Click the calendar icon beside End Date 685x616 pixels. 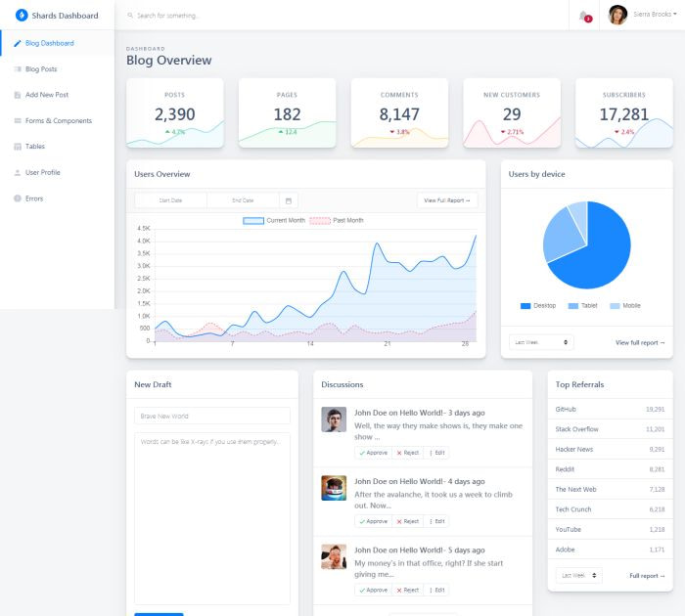coord(289,200)
